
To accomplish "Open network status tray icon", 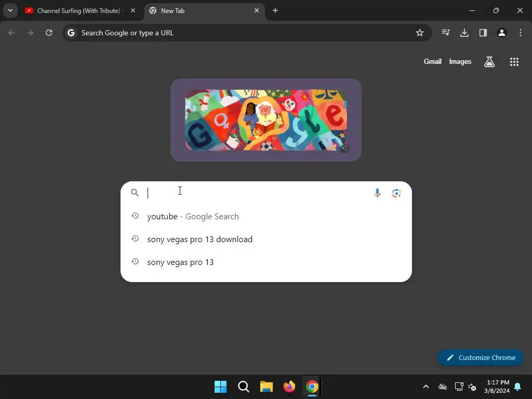I will click(x=459, y=387).
